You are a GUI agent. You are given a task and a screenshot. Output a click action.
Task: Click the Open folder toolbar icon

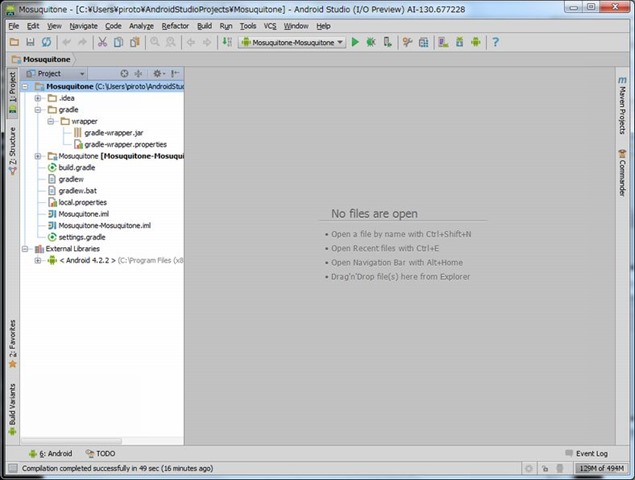point(14,42)
